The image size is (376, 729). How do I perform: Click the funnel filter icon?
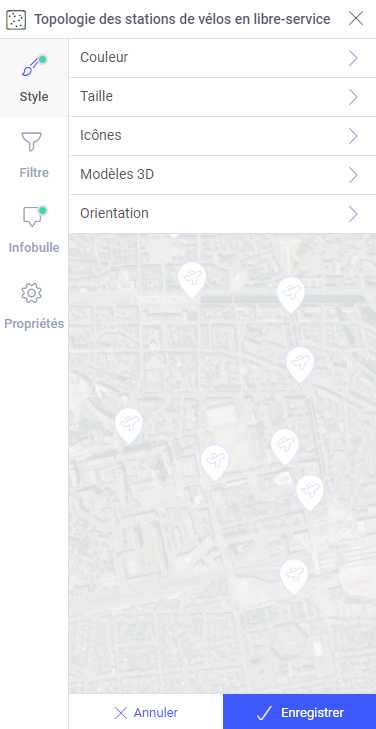pyautogui.click(x=32, y=141)
